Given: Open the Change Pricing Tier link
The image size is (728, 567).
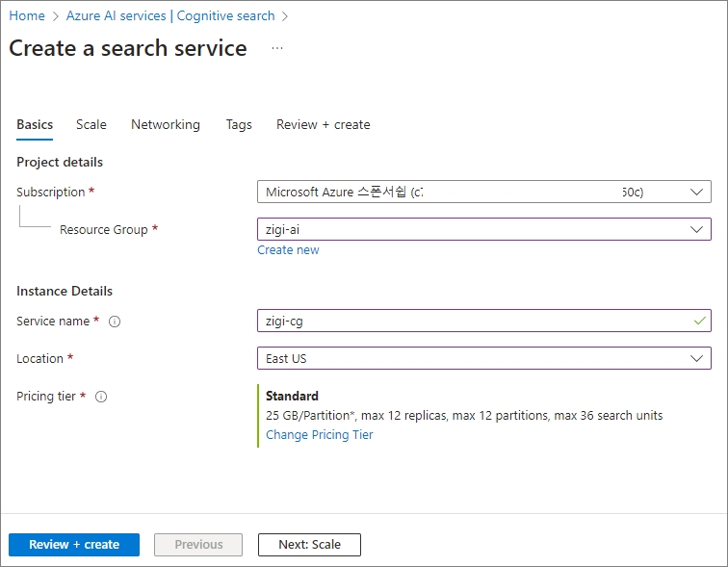Looking at the screenshot, I should (x=319, y=434).
